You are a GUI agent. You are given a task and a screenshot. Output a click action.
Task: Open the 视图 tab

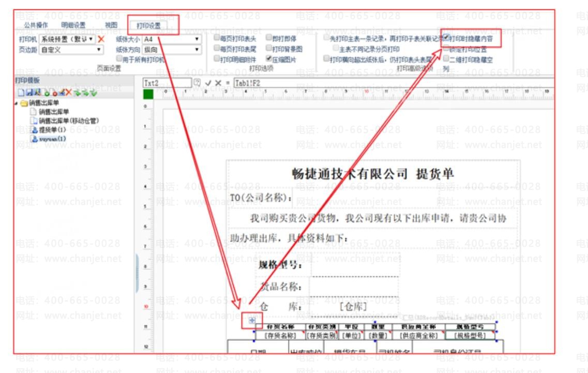coord(111,25)
